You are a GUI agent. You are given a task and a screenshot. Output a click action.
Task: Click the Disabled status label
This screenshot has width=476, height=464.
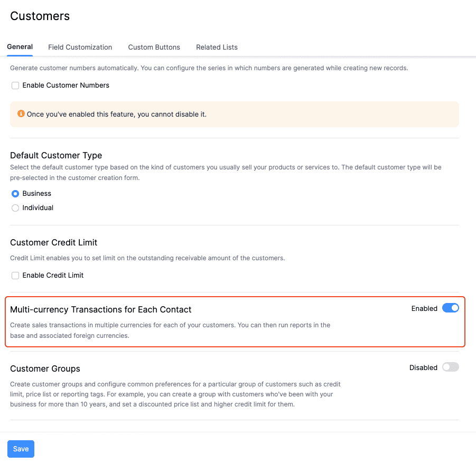[423, 368]
